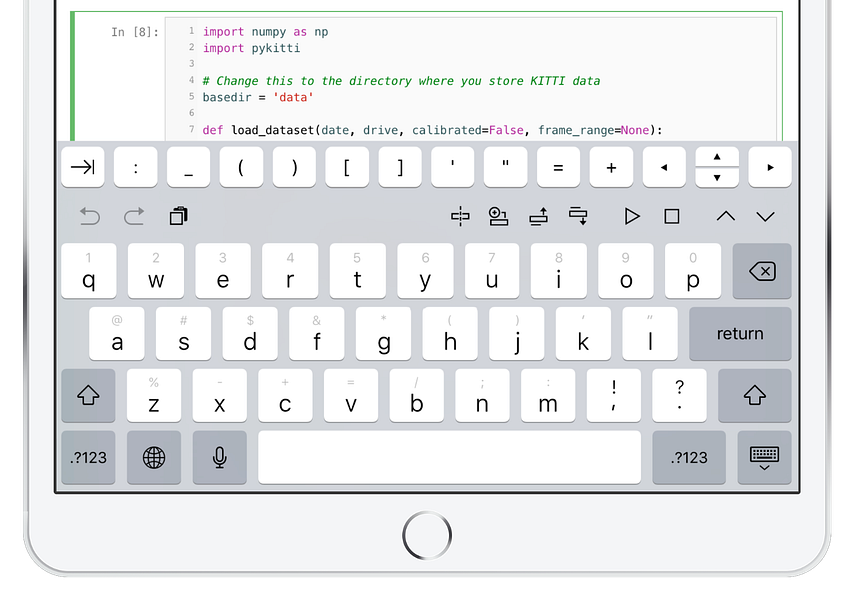Tap the exclamation/comma key
Image resolution: width=857 pixels, height=600 pixels.
614,396
